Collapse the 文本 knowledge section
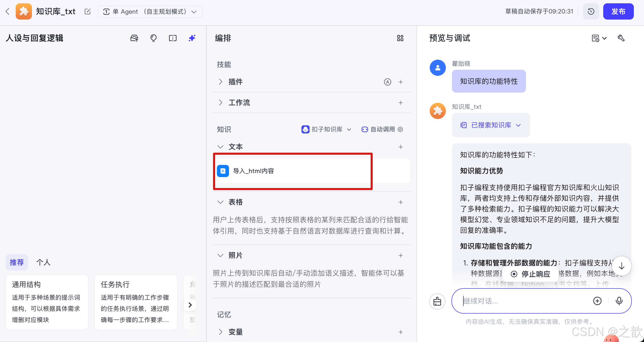The image size is (644, 342). (220, 147)
